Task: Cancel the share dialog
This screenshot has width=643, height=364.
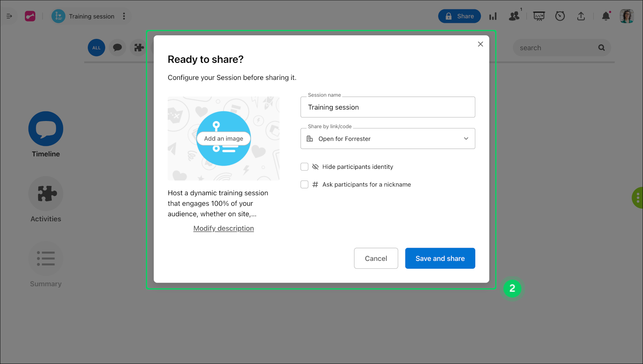Action: (376, 258)
